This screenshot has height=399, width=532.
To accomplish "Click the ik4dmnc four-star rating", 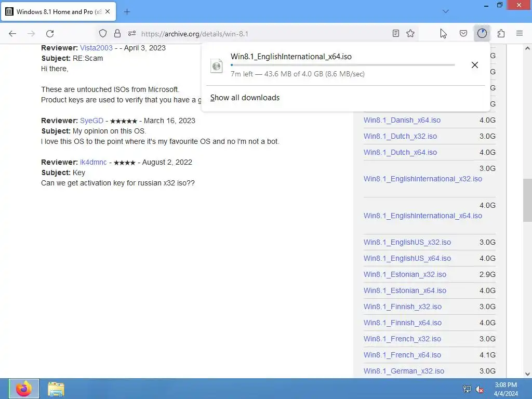I will click(x=125, y=163).
